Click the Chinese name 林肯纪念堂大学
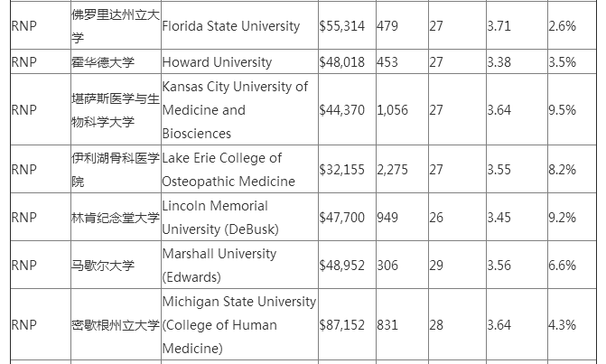Viewport: 606px width, 364px height. (115, 218)
